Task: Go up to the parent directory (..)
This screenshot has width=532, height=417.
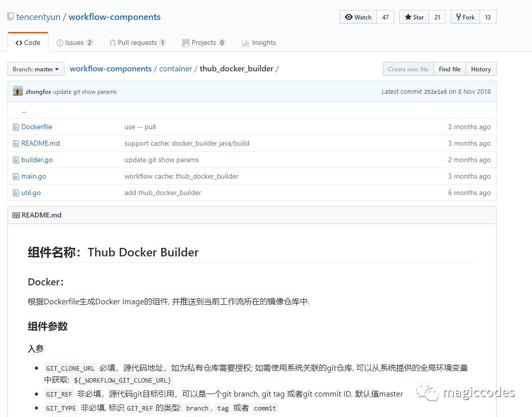Action: coord(24,111)
